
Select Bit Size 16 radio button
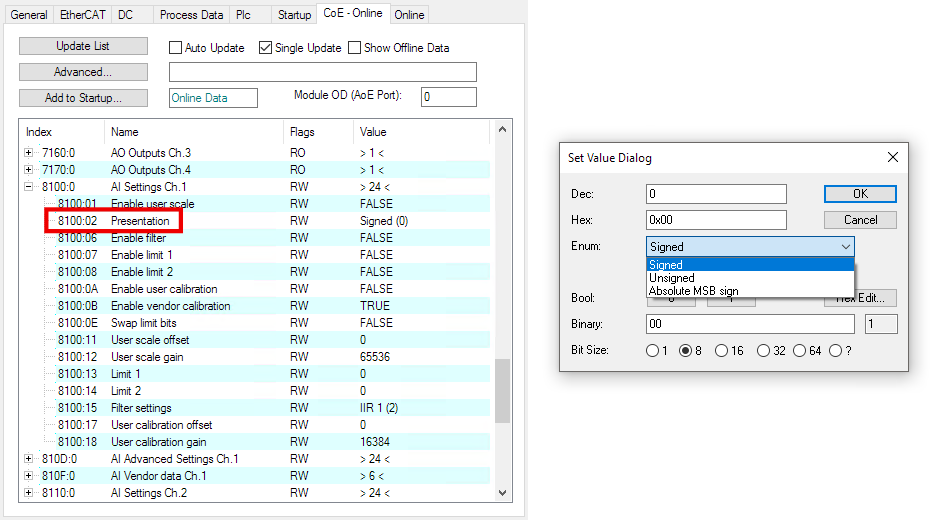[721, 350]
